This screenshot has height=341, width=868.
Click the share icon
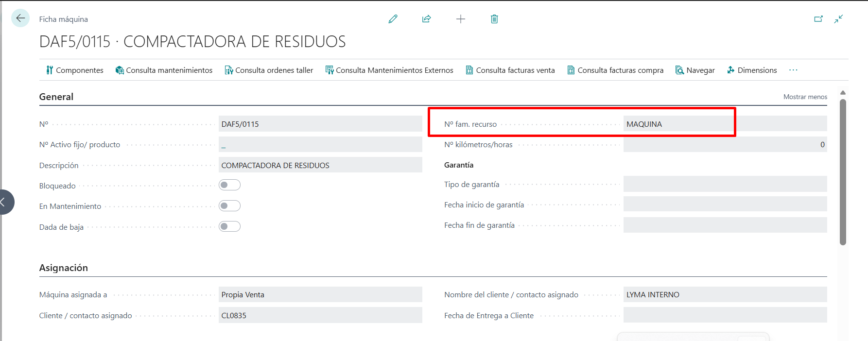click(426, 19)
